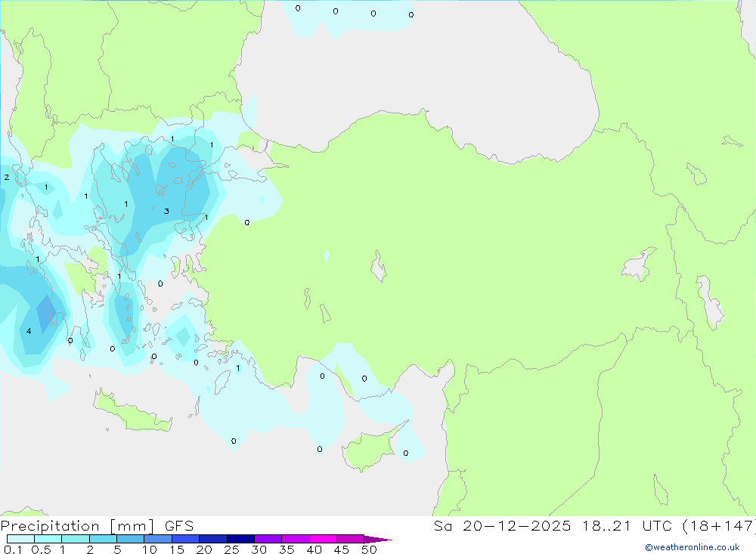Click the '10' legend scale label
The width and height of the screenshot is (756, 554).
[150, 549]
